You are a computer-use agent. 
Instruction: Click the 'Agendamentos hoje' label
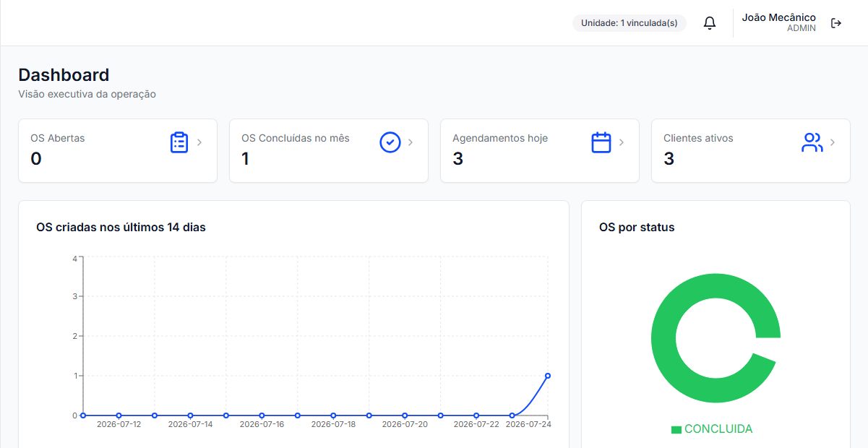tap(500, 138)
